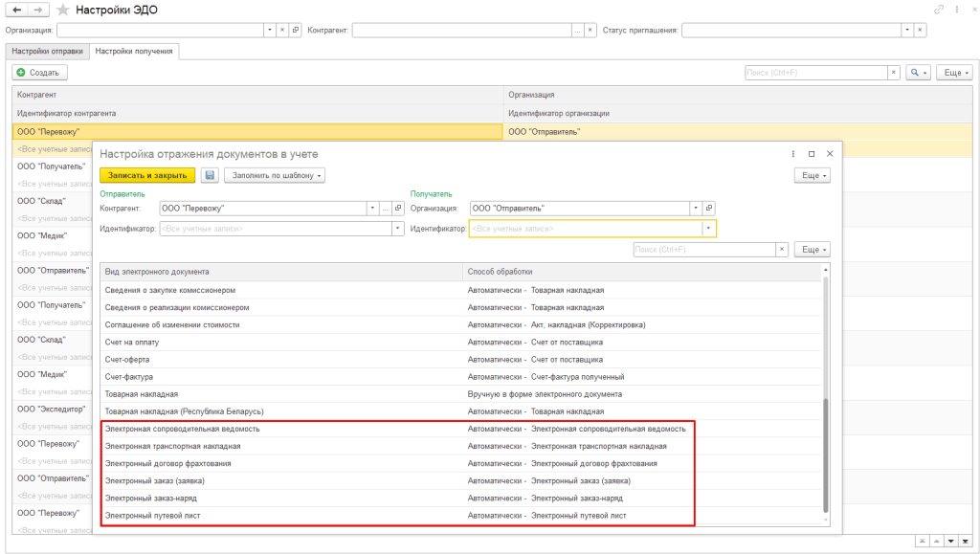Open the sender Контрагент record card
The image size is (980, 554).
click(x=398, y=208)
